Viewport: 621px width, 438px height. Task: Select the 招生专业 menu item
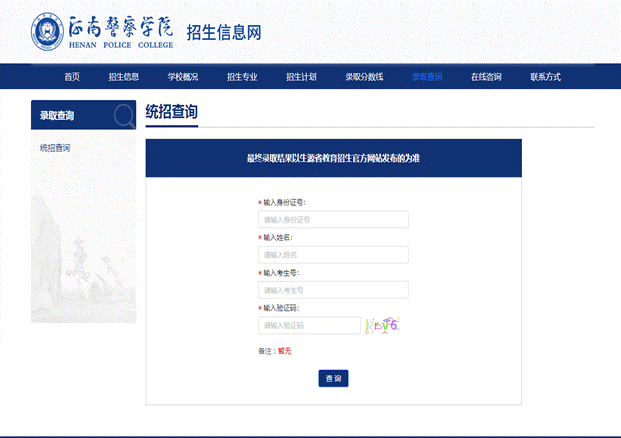242,77
